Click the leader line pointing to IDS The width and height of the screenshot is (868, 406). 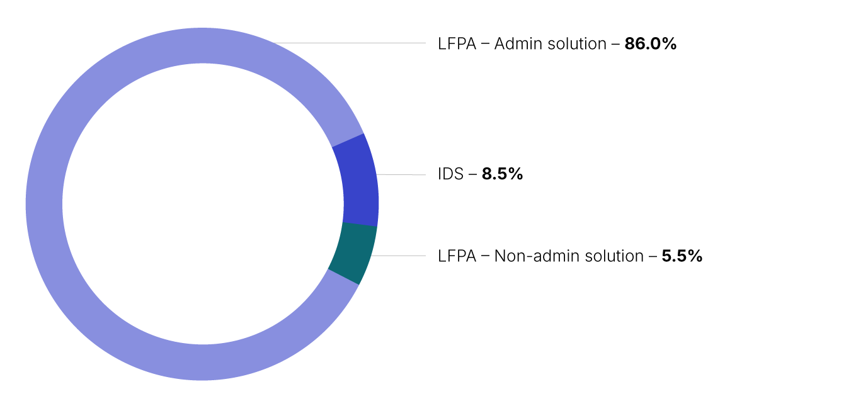point(403,175)
